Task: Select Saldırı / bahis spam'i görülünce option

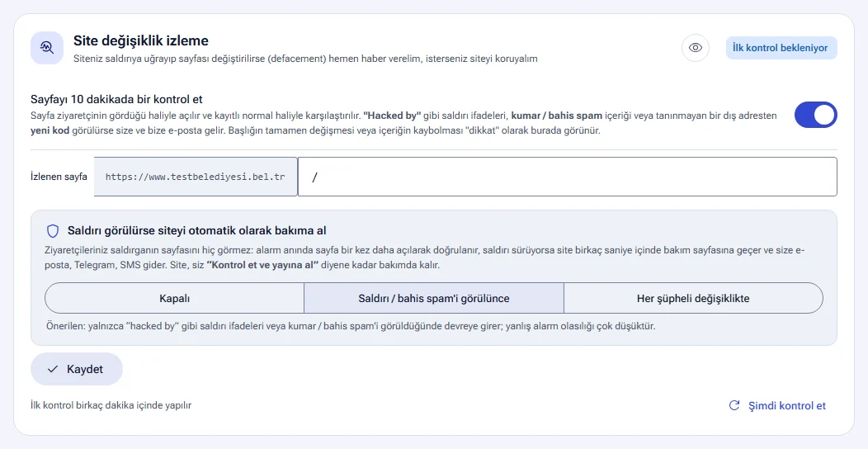Action: pyautogui.click(x=434, y=298)
